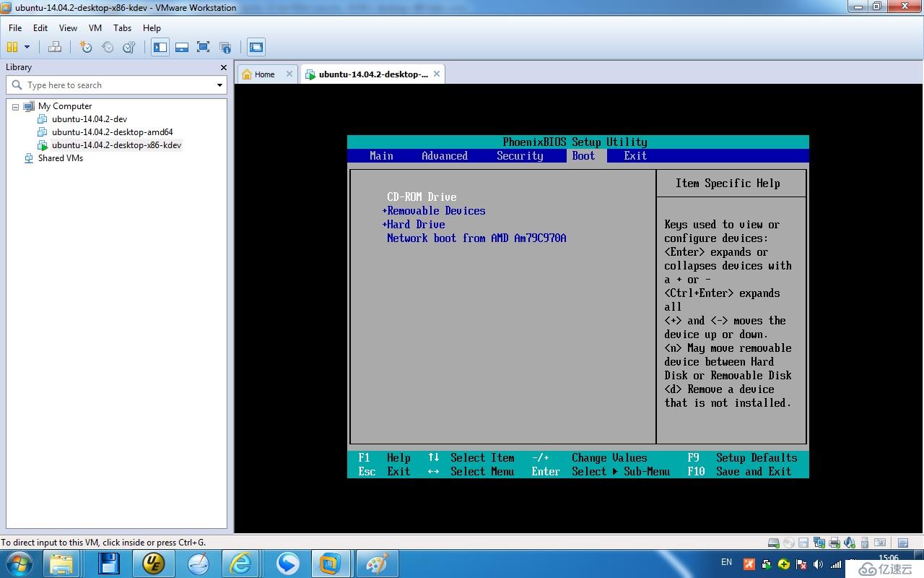
Task: Click the Unity mode toolbar icon
Action: (225, 47)
